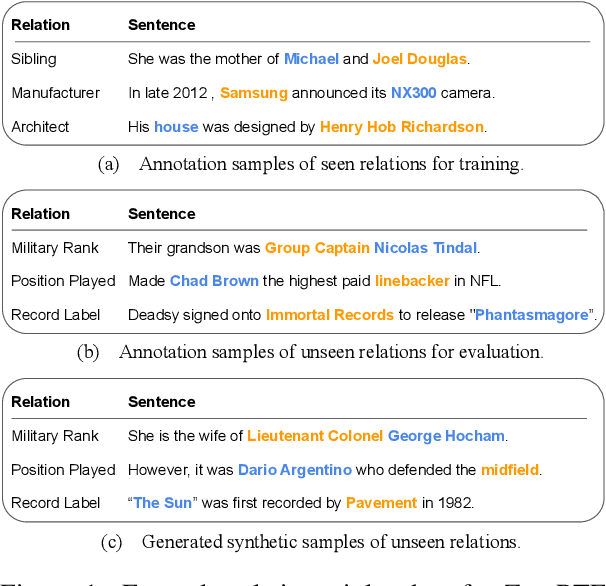Select the blue "Nicolas Tindal" name
This screenshot has height=586, width=606.
pos(426,247)
